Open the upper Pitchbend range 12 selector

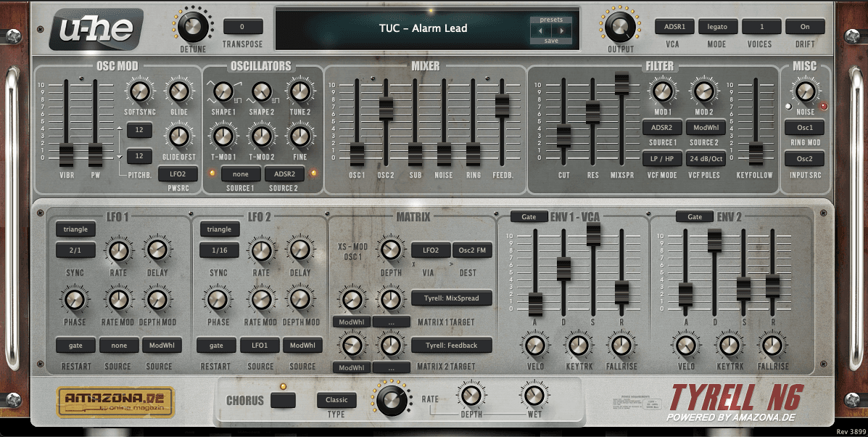pyautogui.click(x=139, y=130)
